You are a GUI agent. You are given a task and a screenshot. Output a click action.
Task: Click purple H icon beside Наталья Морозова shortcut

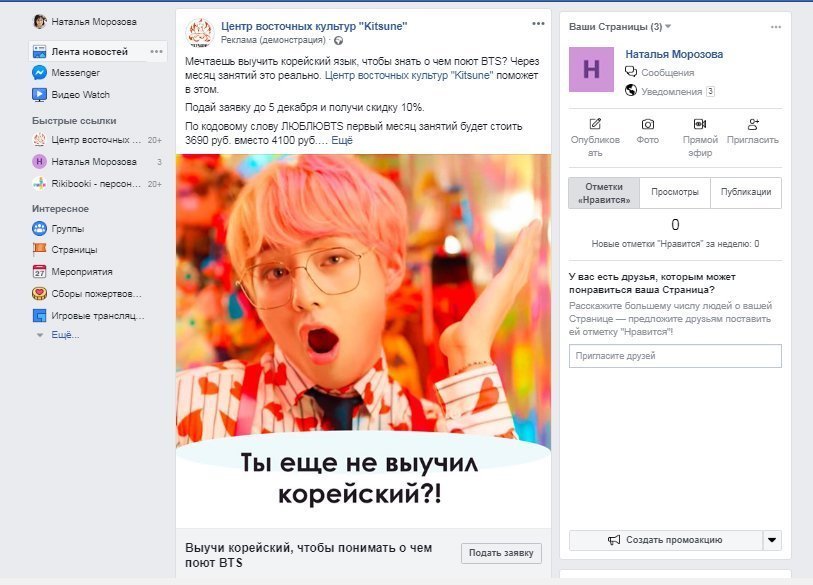coord(39,162)
